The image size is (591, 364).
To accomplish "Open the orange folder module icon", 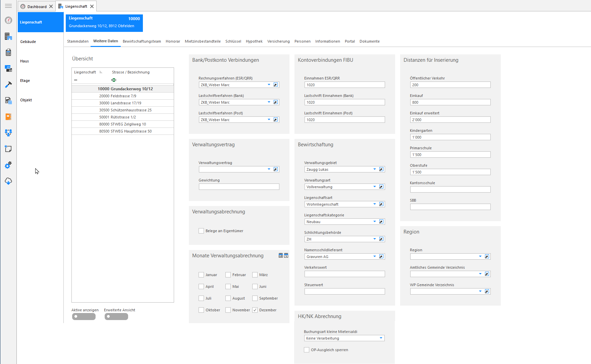I will (x=8, y=117).
